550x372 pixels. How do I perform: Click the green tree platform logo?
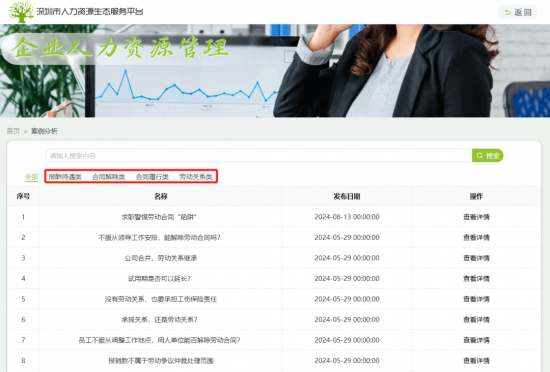click(x=21, y=12)
